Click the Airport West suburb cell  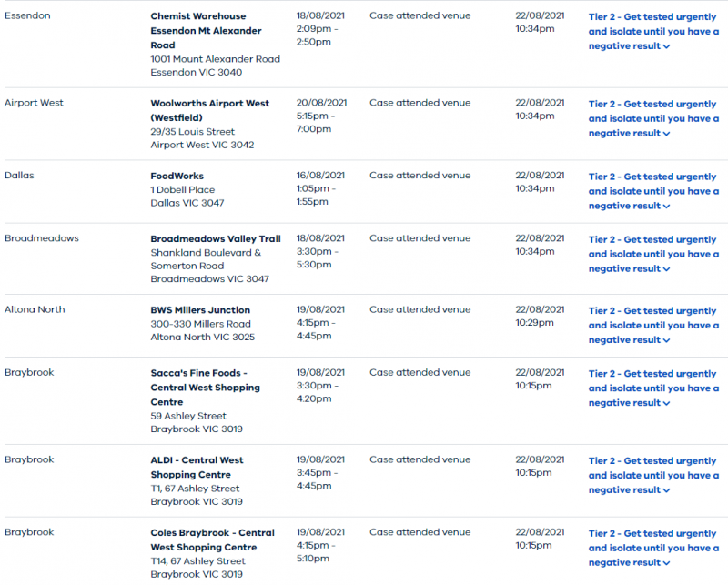tap(34, 103)
